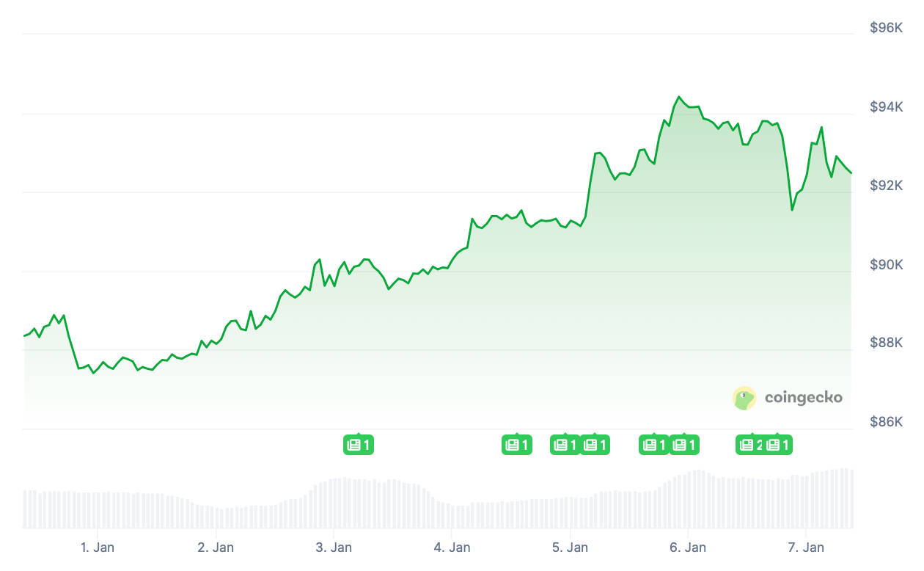
Task: Select the news marker directly above 6. Jan
Action: 685,445
